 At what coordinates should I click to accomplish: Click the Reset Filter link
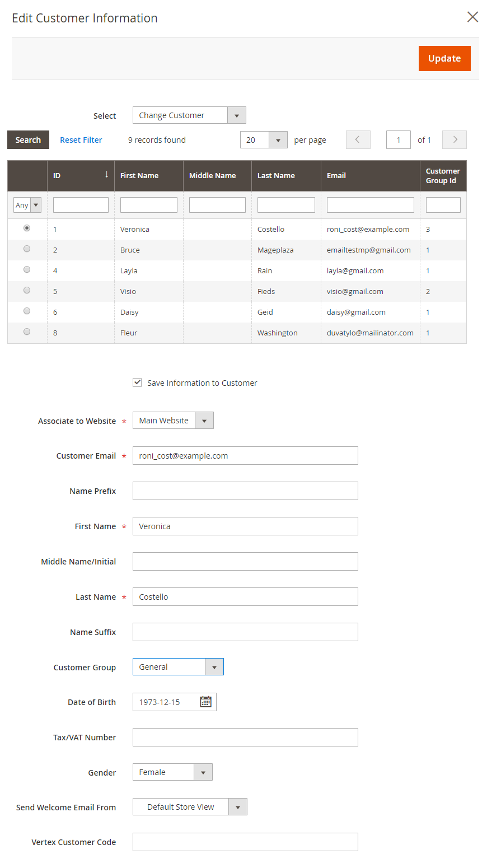tap(81, 140)
